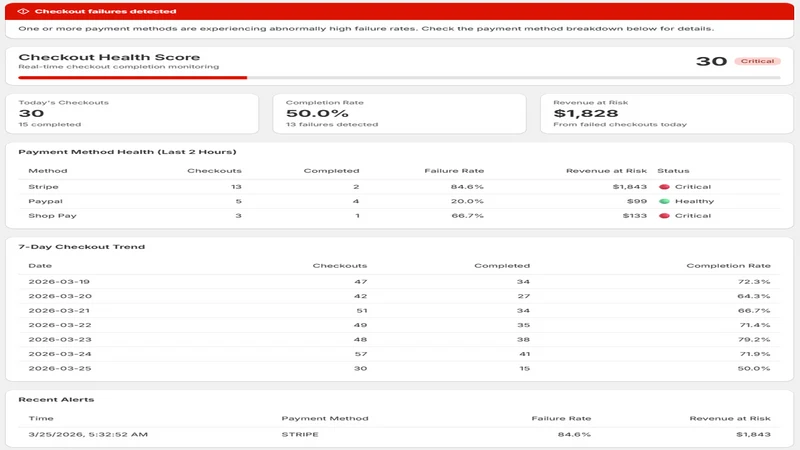800x450 pixels.
Task: Click the Status column header
Action: pos(673,170)
